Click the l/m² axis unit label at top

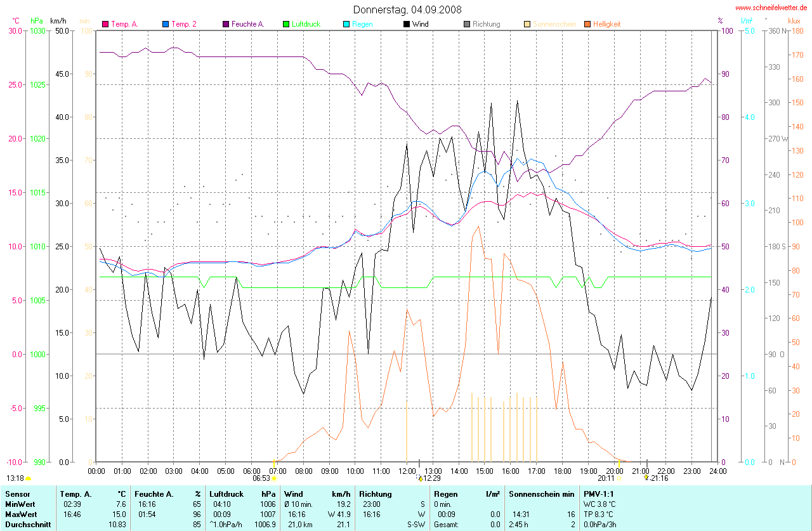pyautogui.click(x=747, y=21)
